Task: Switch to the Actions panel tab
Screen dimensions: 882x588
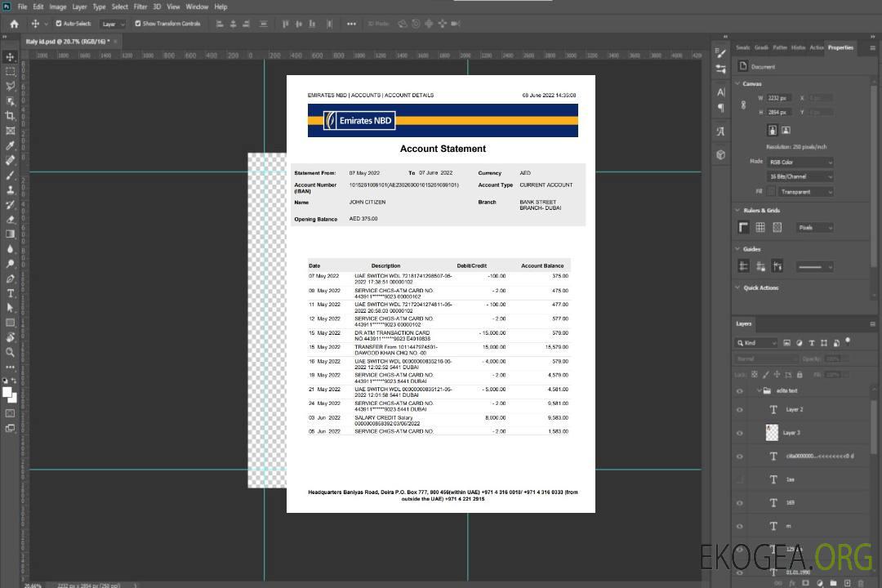Action: [816, 47]
